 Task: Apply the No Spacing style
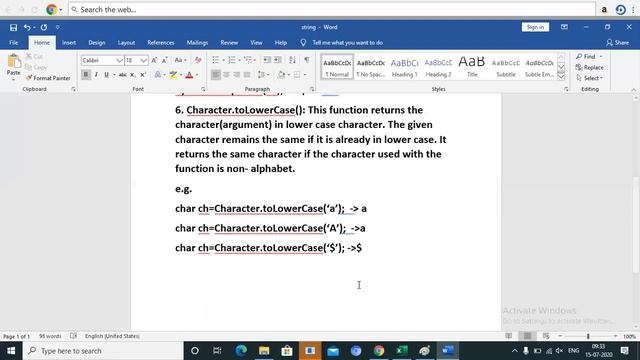371,67
